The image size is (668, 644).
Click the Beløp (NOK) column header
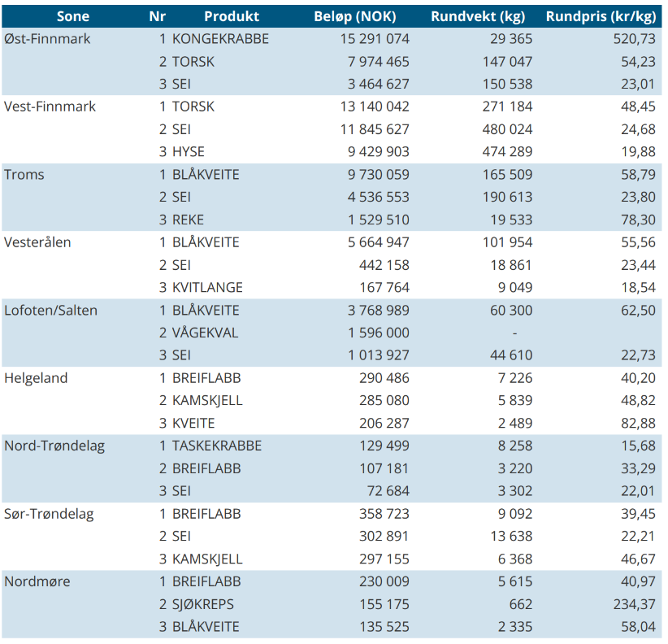pyautogui.click(x=355, y=16)
